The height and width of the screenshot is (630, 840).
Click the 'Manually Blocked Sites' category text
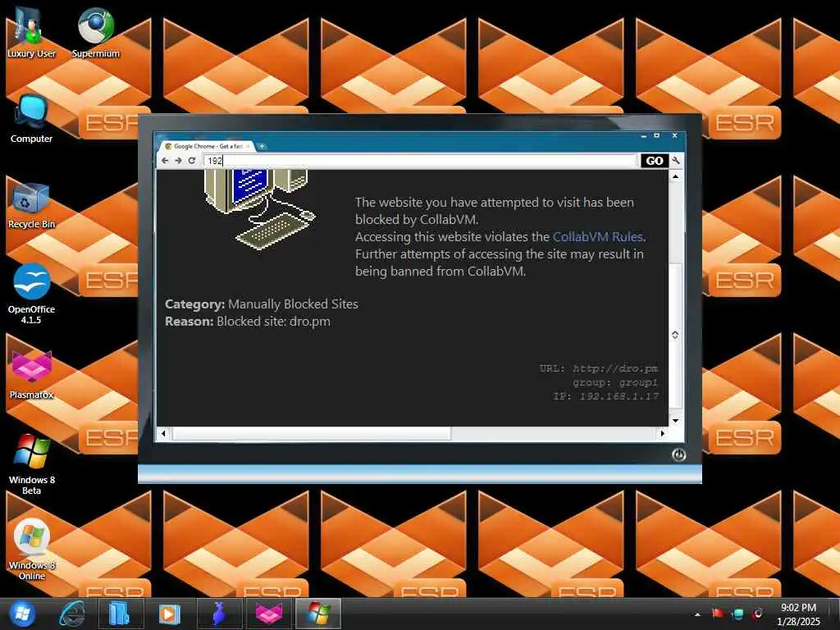[x=293, y=304]
